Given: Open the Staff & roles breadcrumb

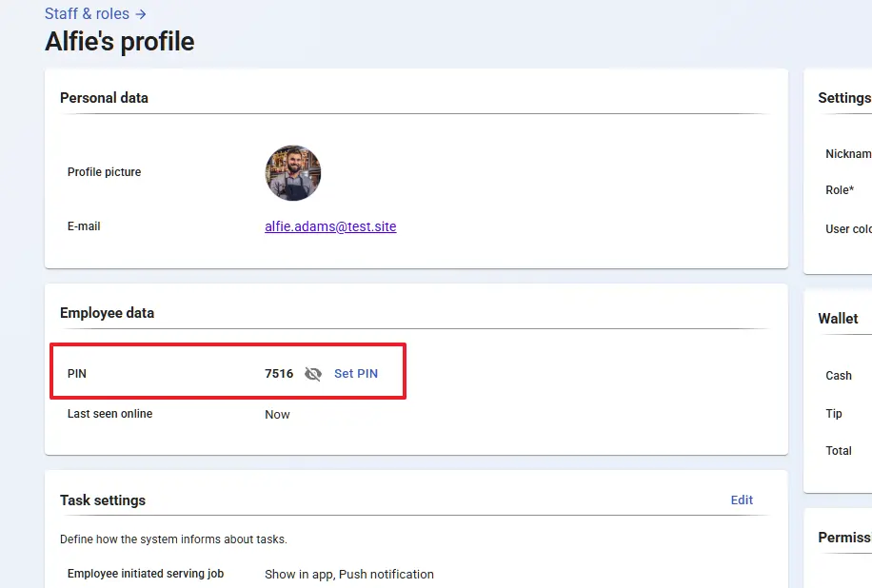Looking at the screenshot, I should (x=87, y=14).
